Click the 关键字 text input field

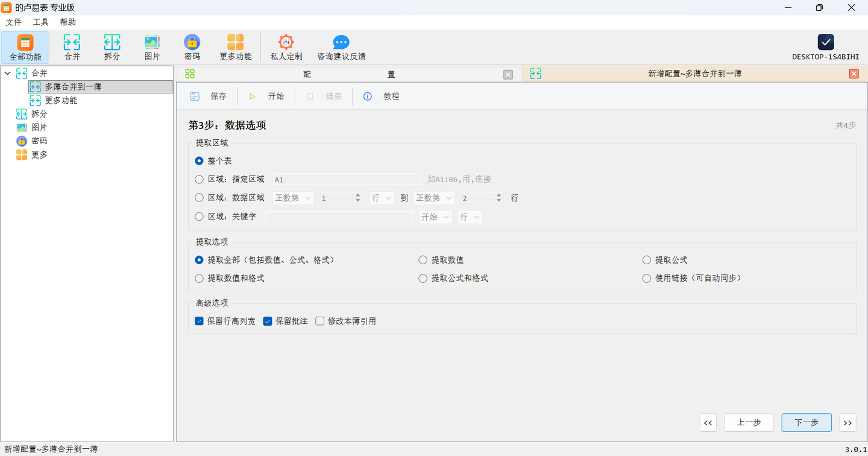(339, 217)
